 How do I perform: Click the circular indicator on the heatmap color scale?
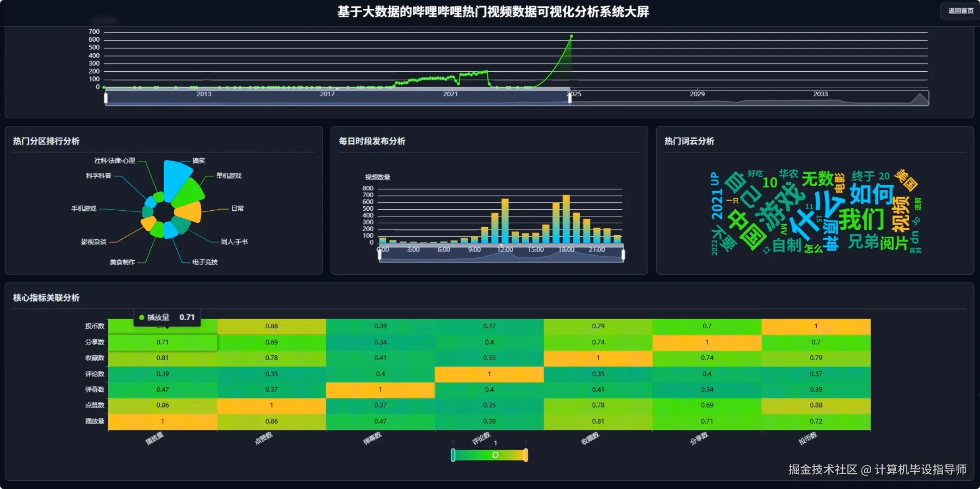point(496,455)
